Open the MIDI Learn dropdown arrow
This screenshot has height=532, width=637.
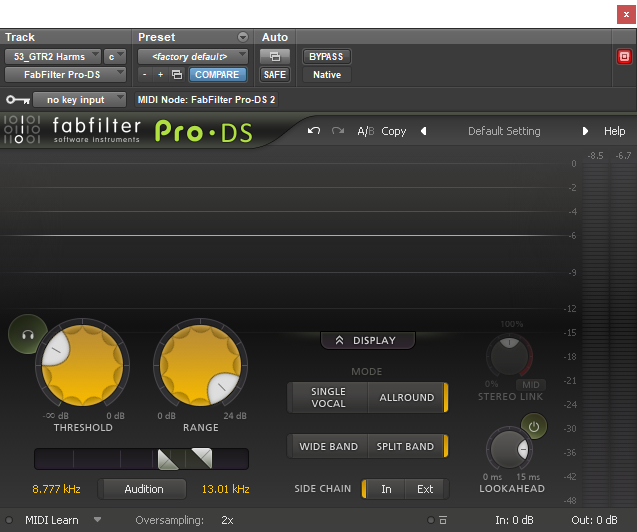tap(97, 519)
